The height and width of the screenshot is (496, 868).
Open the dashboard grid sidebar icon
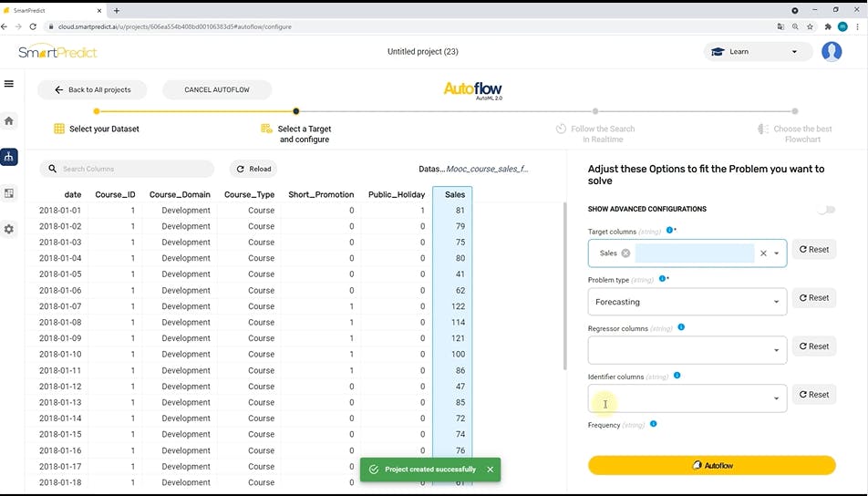pyautogui.click(x=9, y=193)
